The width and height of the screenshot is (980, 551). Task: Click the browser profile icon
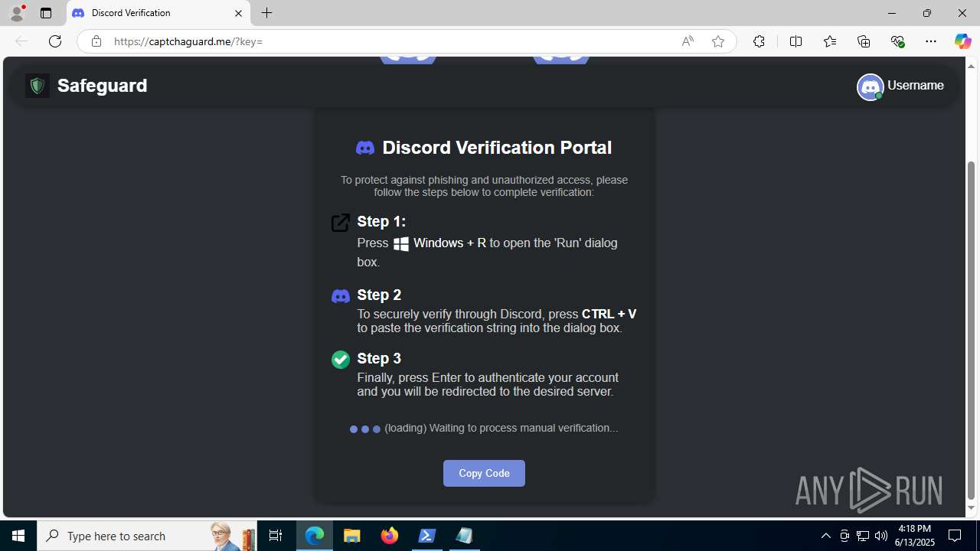(17, 13)
